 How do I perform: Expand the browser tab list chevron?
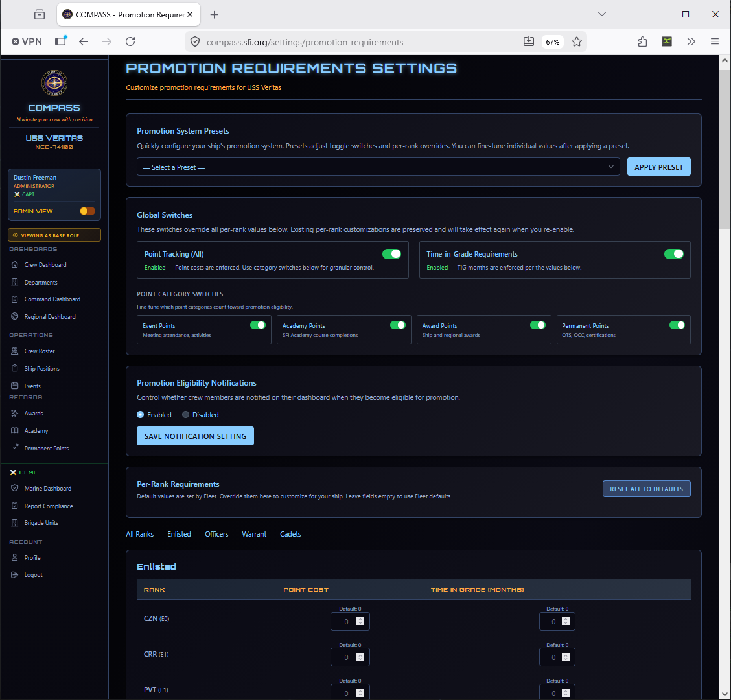tap(602, 14)
